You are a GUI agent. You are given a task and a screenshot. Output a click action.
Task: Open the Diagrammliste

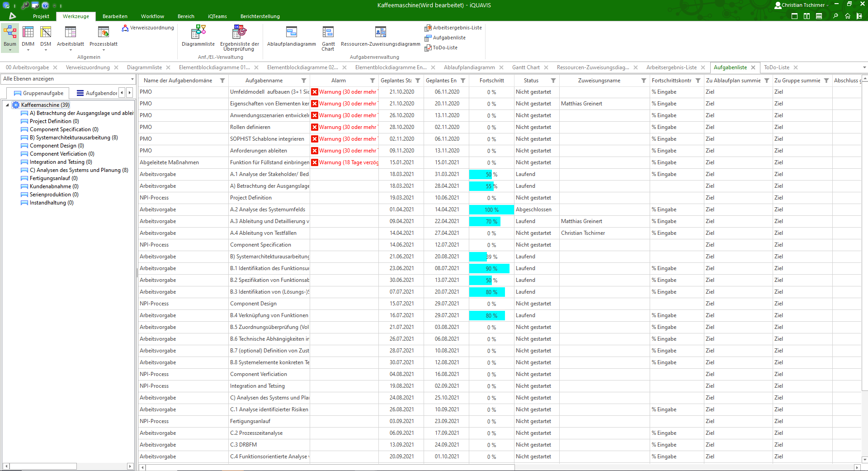198,36
